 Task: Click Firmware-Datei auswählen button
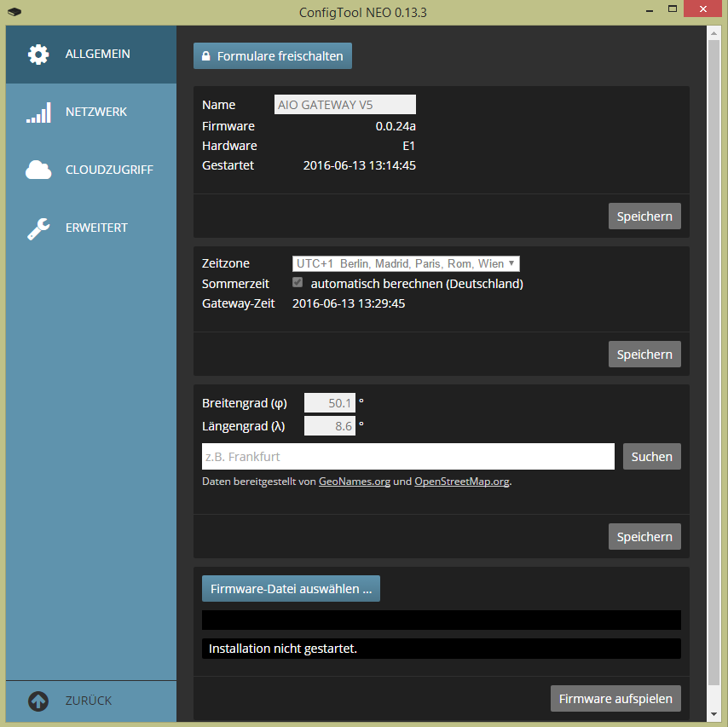point(291,589)
